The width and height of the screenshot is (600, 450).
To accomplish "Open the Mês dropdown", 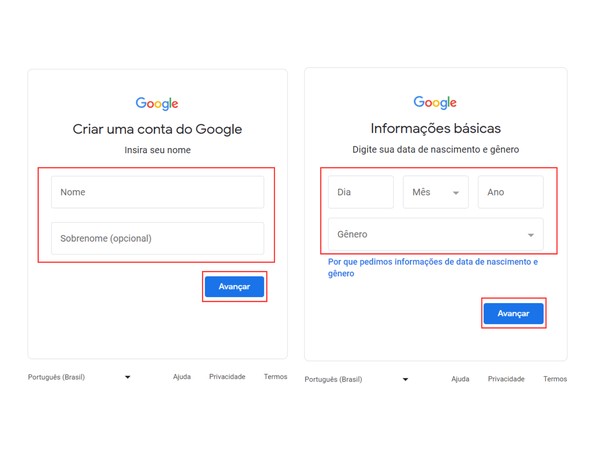I will [435, 192].
